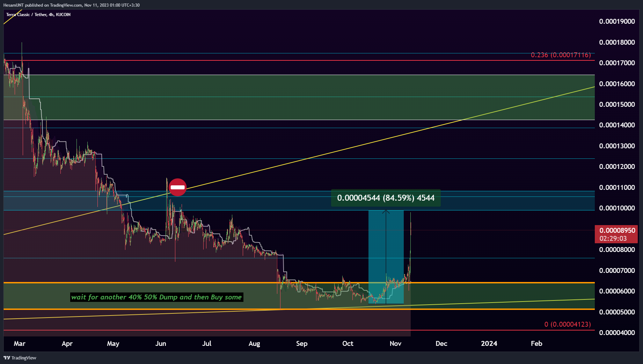Click the 0.00010000 price axis label
The height and width of the screenshot is (364, 643).
click(x=617, y=208)
